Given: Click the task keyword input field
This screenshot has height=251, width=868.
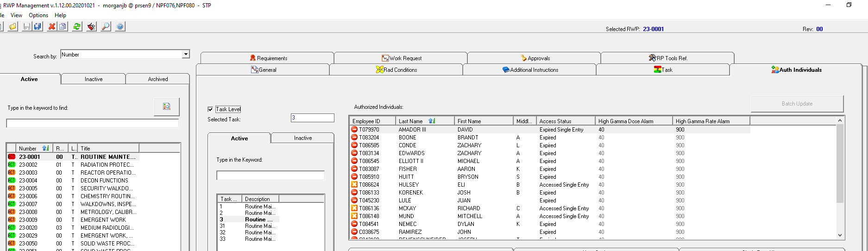Looking at the screenshot, I should (270, 176).
